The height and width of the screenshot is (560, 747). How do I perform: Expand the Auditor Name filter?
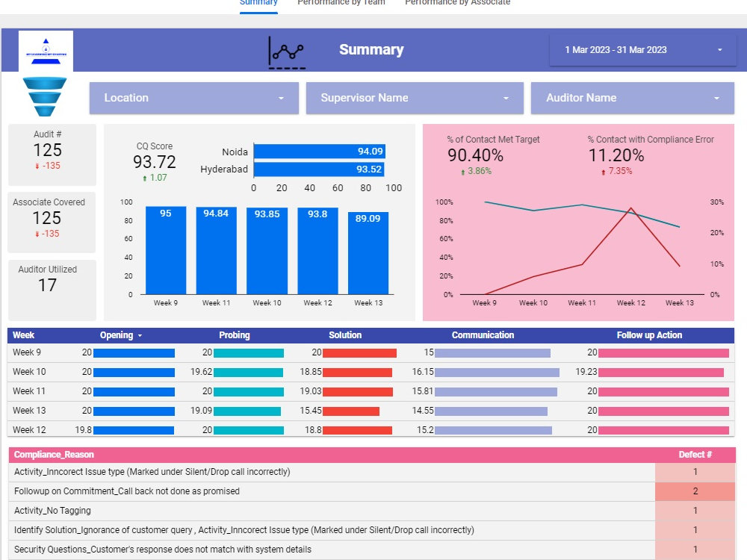(x=632, y=98)
